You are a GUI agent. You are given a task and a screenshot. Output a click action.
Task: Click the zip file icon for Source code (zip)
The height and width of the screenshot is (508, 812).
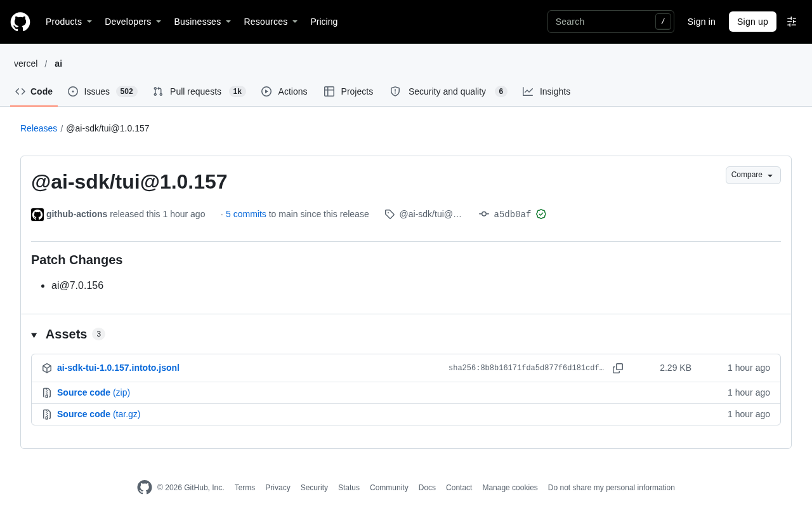[x=47, y=393]
